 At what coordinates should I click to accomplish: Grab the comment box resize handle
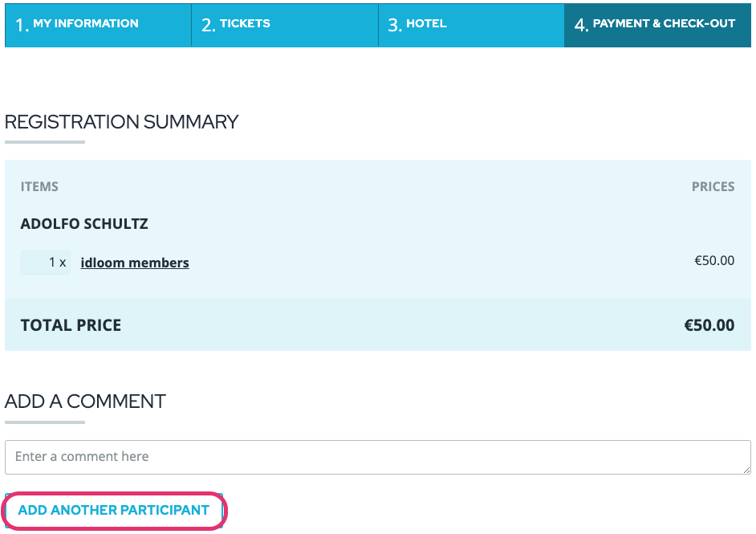tap(746, 469)
